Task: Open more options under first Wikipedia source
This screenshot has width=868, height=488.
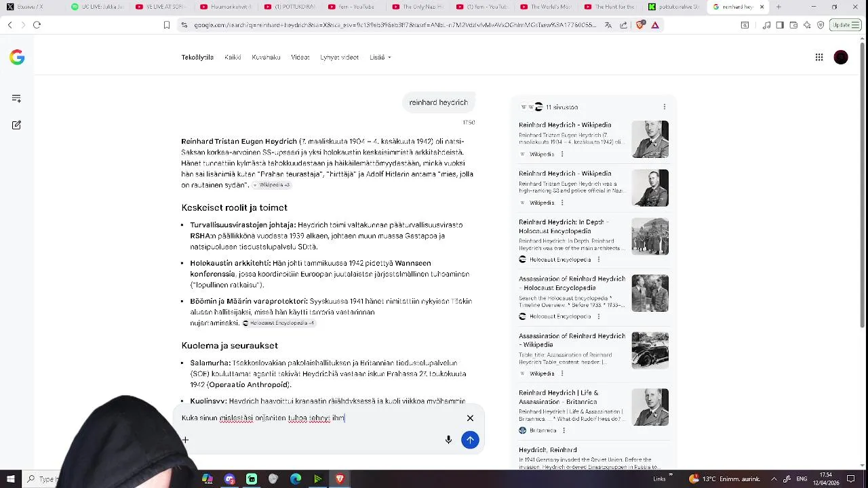Action: point(562,154)
